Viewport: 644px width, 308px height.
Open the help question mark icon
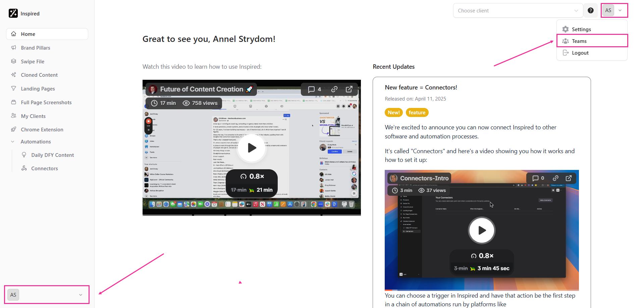[x=591, y=10]
